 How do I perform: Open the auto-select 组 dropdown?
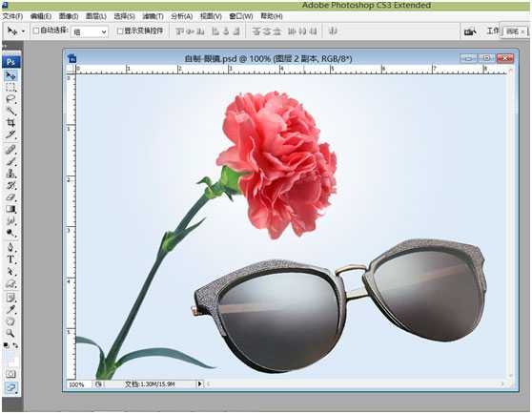pos(90,31)
